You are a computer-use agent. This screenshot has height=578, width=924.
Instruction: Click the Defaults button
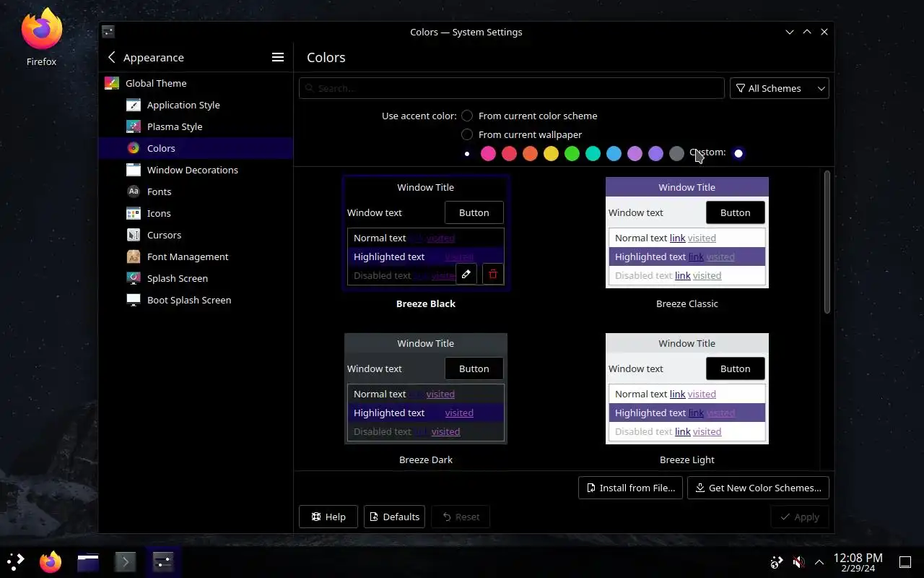click(x=394, y=517)
